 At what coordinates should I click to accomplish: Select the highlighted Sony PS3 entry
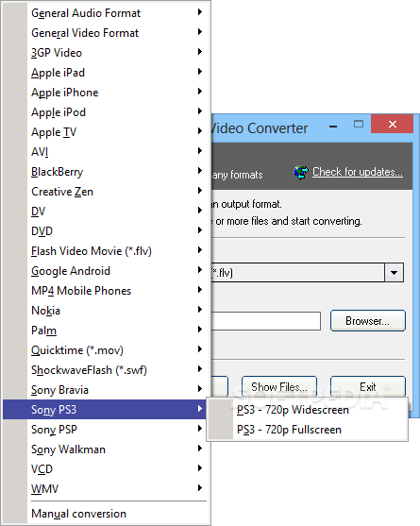click(106, 409)
